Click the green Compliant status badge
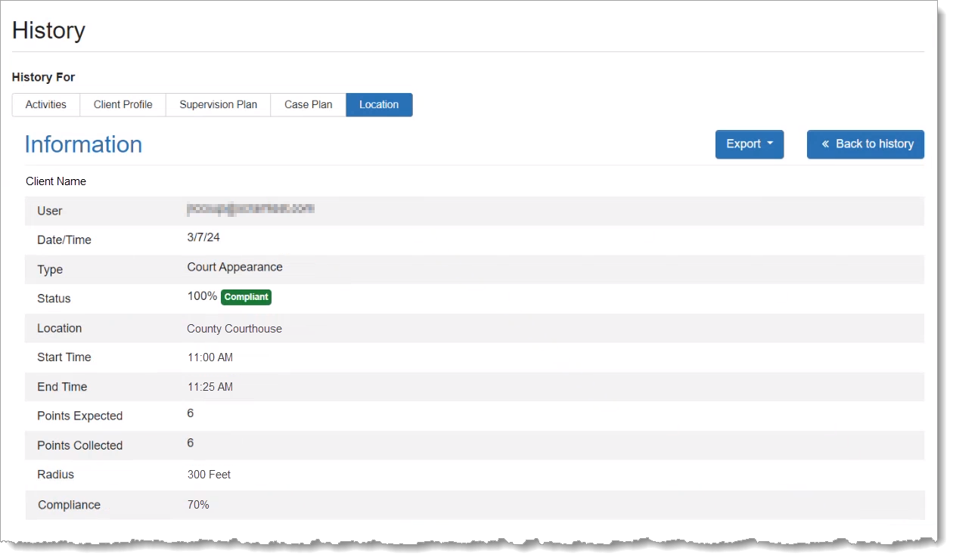953x560 pixels. (246, 297)
